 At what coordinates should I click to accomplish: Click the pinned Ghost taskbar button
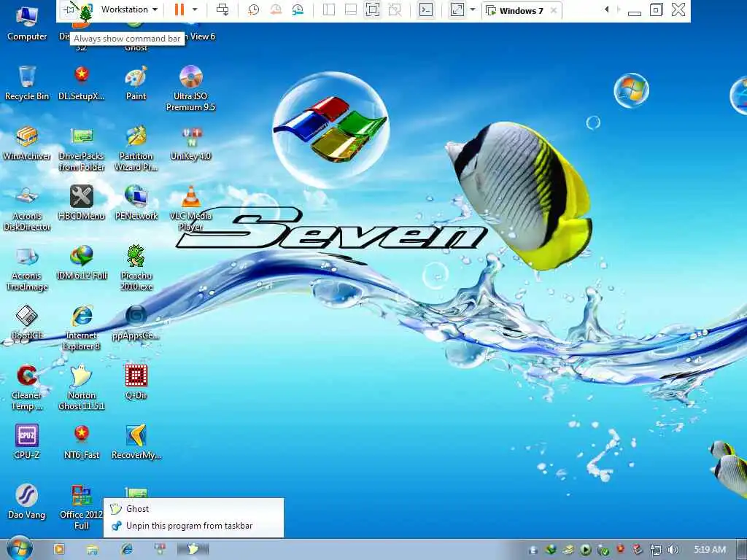pyautogui.click(x=193, y=549)
